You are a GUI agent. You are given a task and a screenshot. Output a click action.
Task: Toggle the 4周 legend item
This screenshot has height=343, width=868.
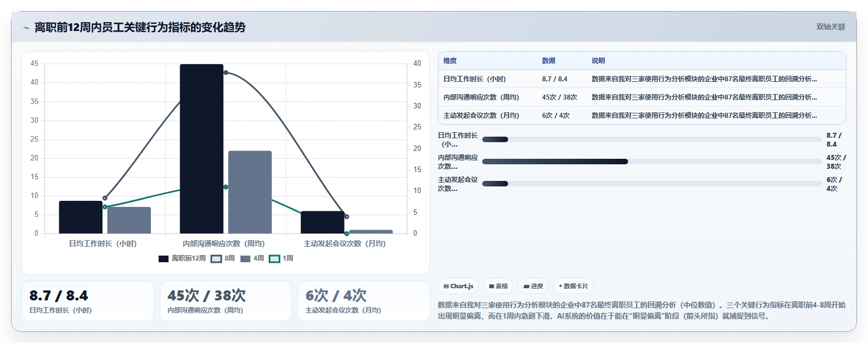pyautogui.click(x=252, y=258)
